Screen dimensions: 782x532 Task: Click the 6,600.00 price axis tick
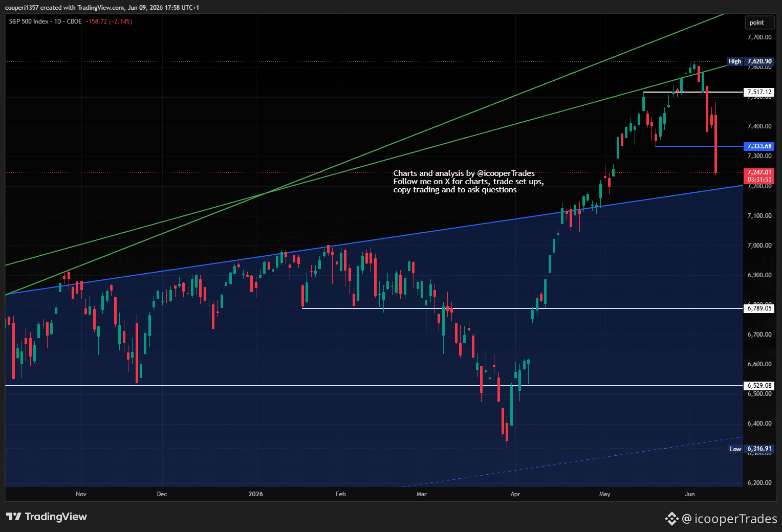tap(759, 364)
